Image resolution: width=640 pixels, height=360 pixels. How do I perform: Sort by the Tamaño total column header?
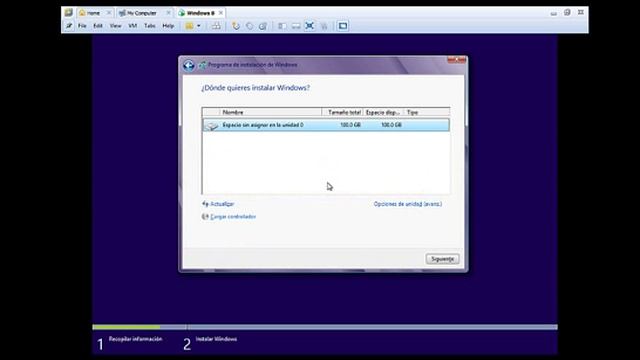point(342,112)
